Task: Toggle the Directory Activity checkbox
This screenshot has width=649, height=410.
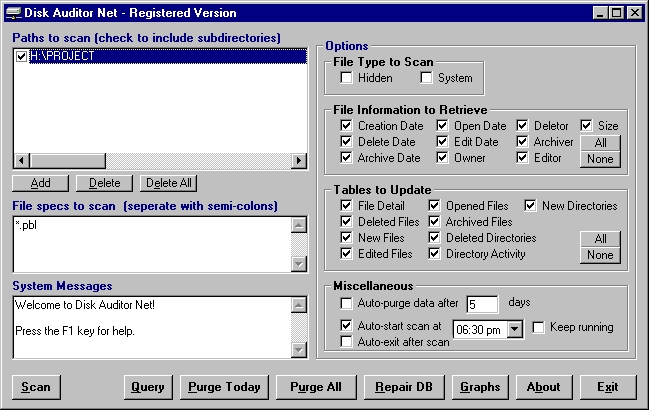Action: (434, 254)
